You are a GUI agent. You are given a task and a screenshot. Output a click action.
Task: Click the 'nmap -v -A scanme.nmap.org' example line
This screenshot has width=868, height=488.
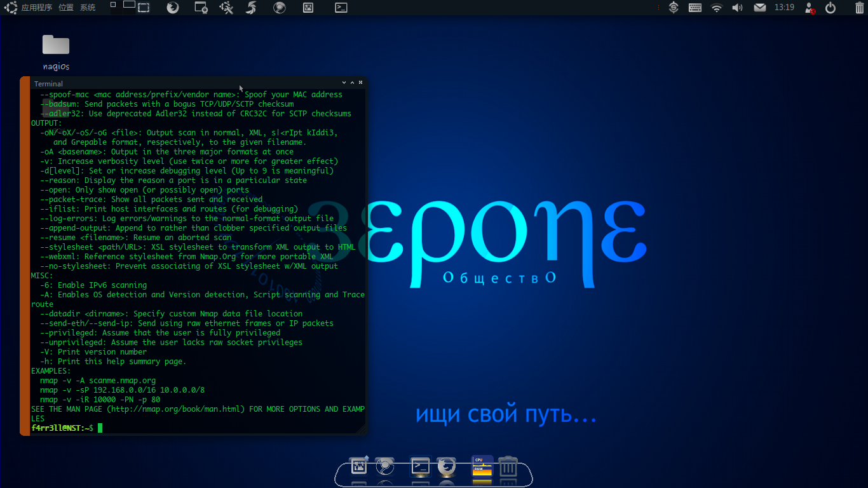[98, 381]
